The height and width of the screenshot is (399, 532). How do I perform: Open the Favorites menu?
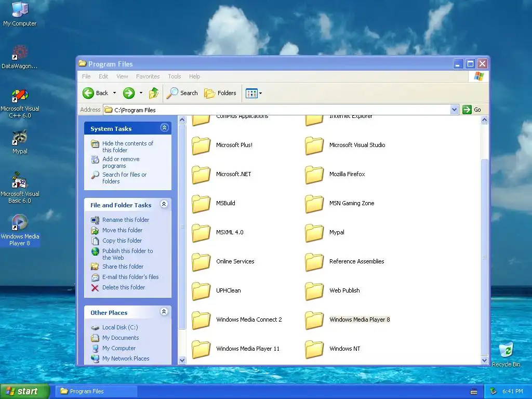point(148,76)
